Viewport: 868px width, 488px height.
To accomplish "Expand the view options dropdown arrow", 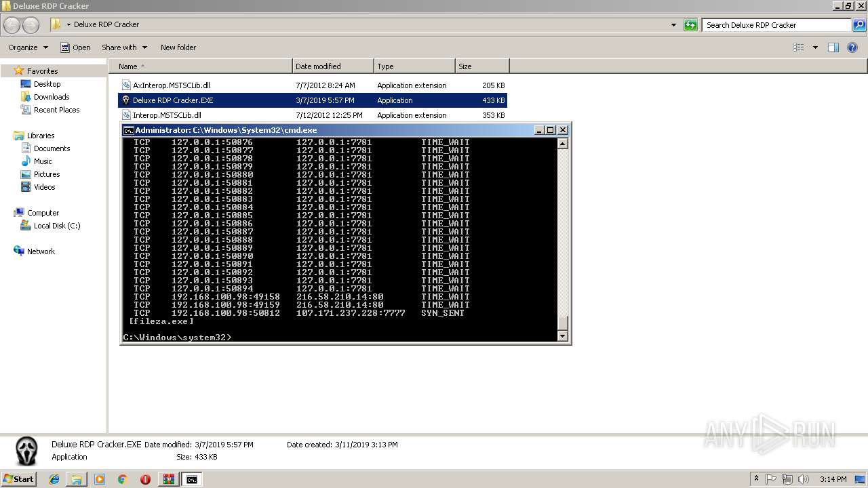I will [815, 47].
